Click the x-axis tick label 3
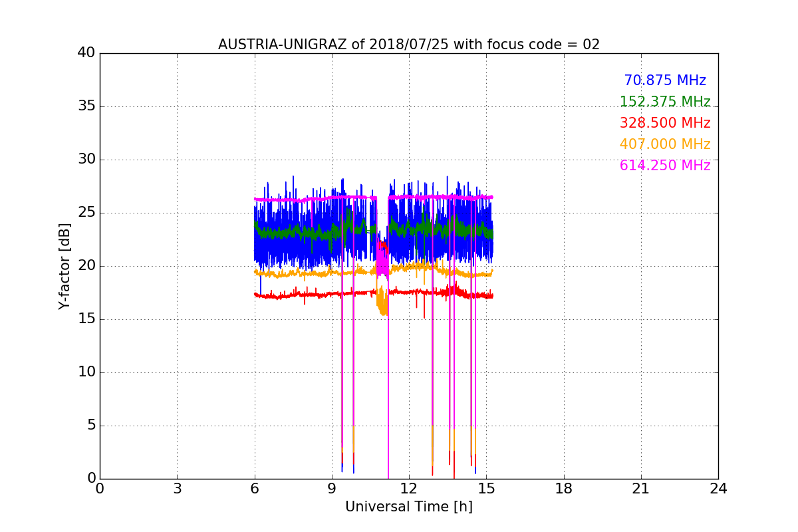The image size is (798, 532). click(x=177, y=489)
